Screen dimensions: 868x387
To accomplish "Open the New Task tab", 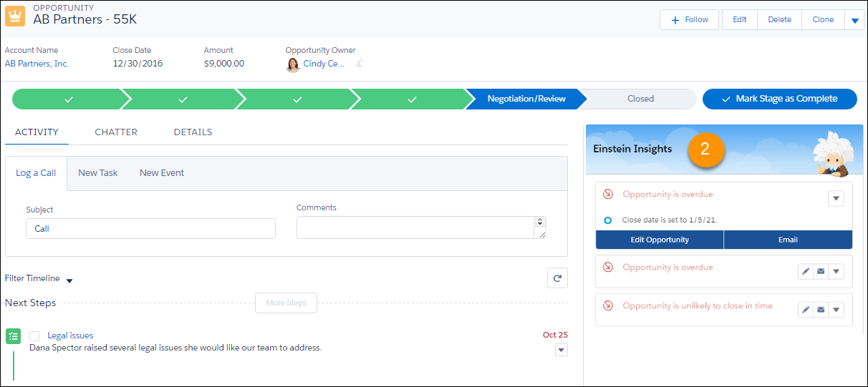I will (98, 173).
